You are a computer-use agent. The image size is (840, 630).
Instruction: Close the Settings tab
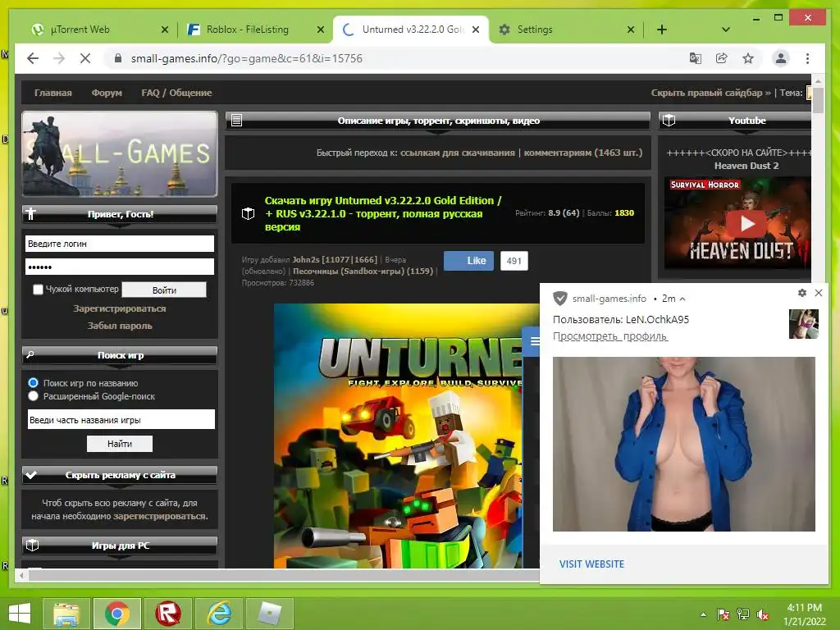tap(631, 30)
